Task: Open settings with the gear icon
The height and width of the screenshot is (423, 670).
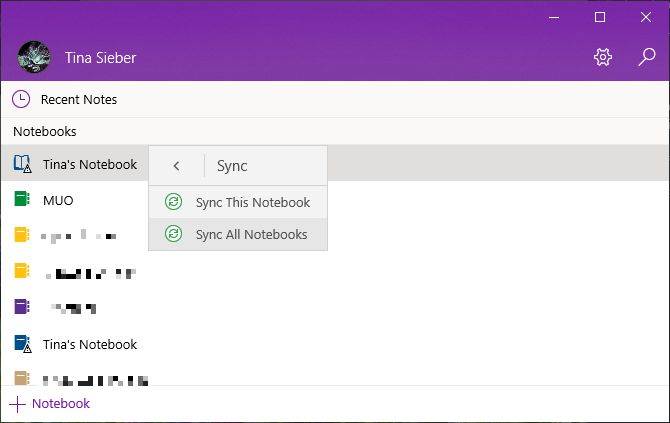Action: [x=602, y=57]
